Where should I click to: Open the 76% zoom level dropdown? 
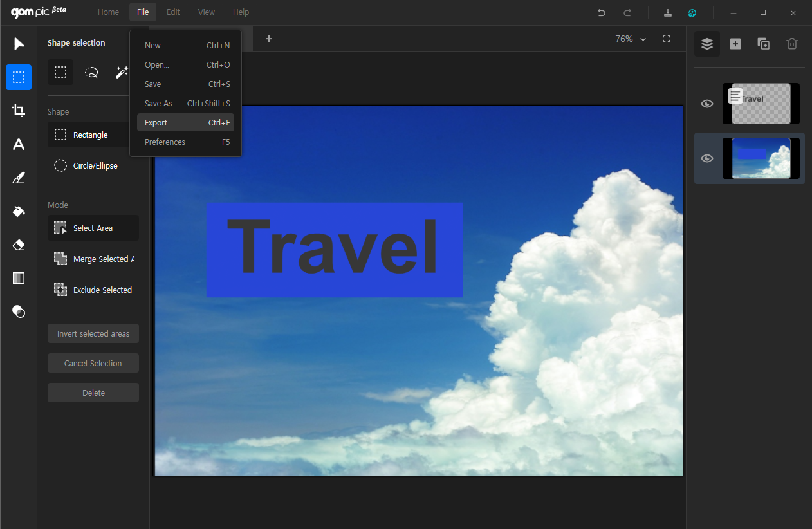[630, 39]
